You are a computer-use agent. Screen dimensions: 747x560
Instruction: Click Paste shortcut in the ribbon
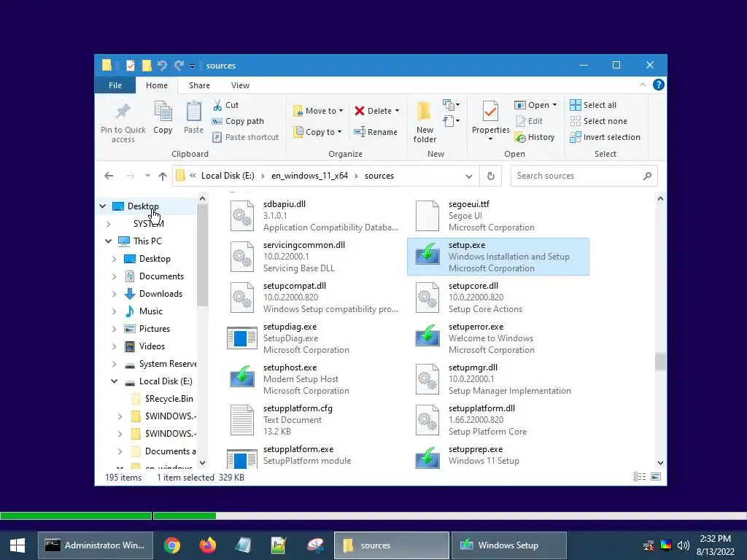click(245, 137)
